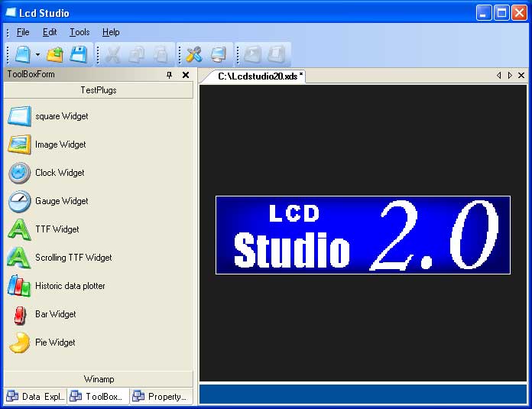Go to next document tab arrow

click(510, 76)
